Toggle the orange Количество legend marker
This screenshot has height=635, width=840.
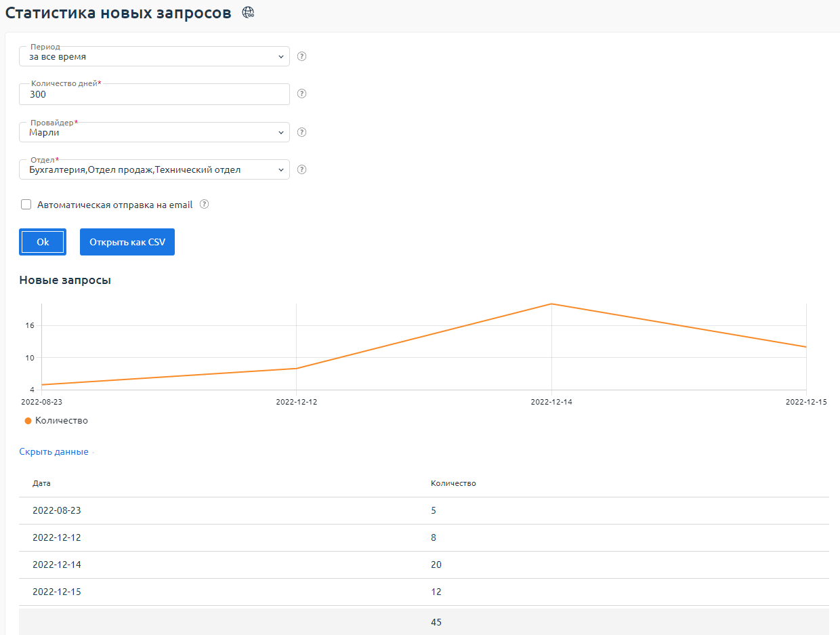28,421
